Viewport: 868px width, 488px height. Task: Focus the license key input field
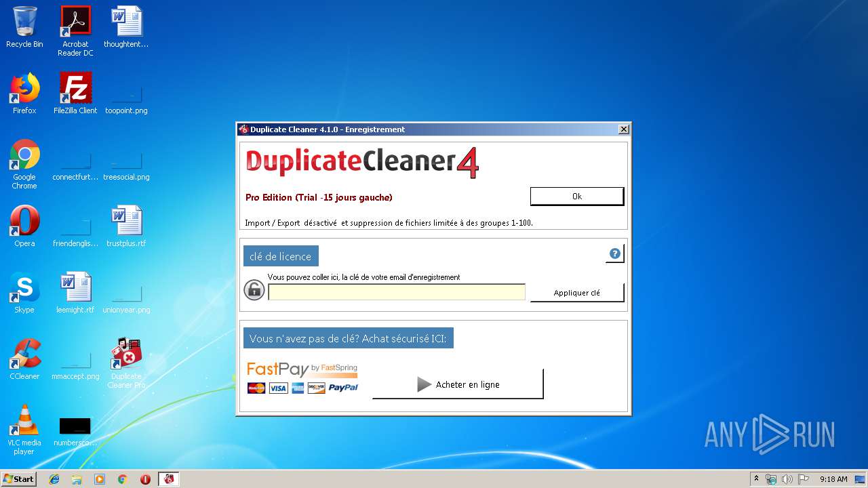click(397, 292)
